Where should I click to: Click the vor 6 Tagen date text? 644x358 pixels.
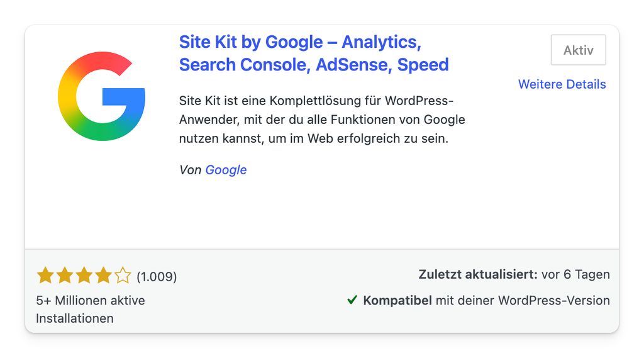coord(575,274)
